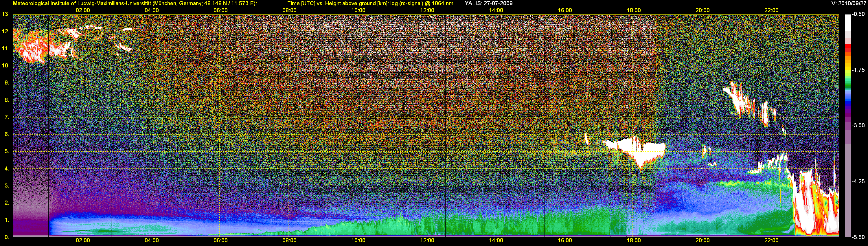Image resolution: width=868 pixels, height=246 pixels.
Task: Click the 20:00 label on the bottom time axis
Action: 703,241
